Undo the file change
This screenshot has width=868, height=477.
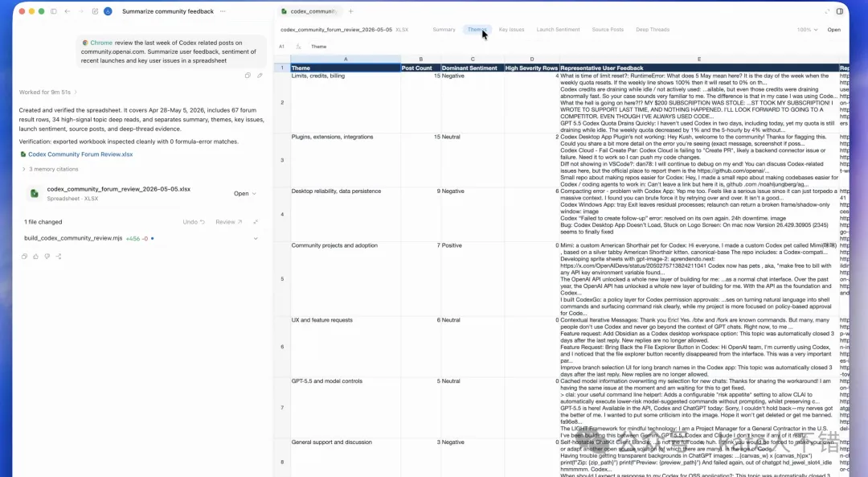click(194, 221)
